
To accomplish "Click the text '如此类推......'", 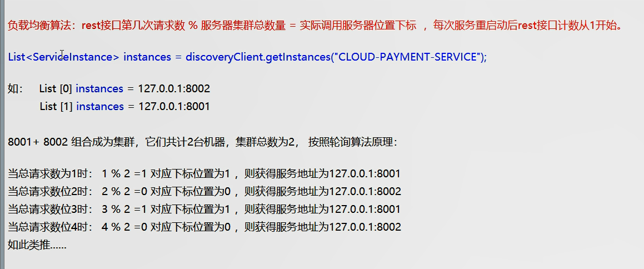I will tap(37, 245).
